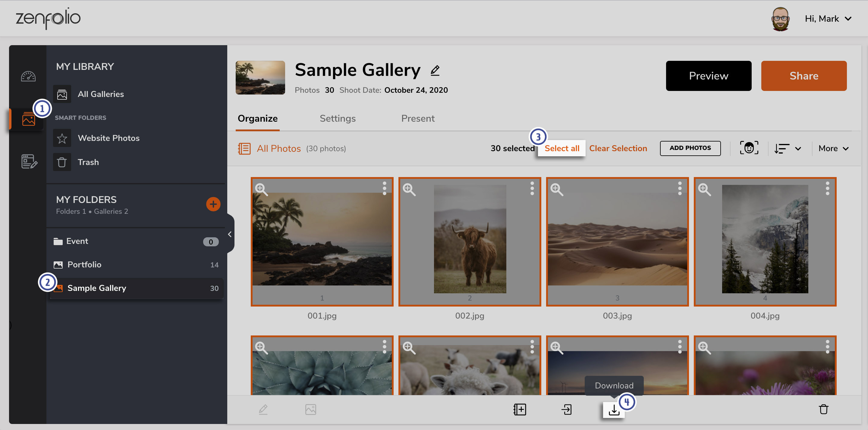This screenshot has width=868, height=430.
Task: Click Mark's profile avatar
Action: pyautogui.click(x=780, y=19)
